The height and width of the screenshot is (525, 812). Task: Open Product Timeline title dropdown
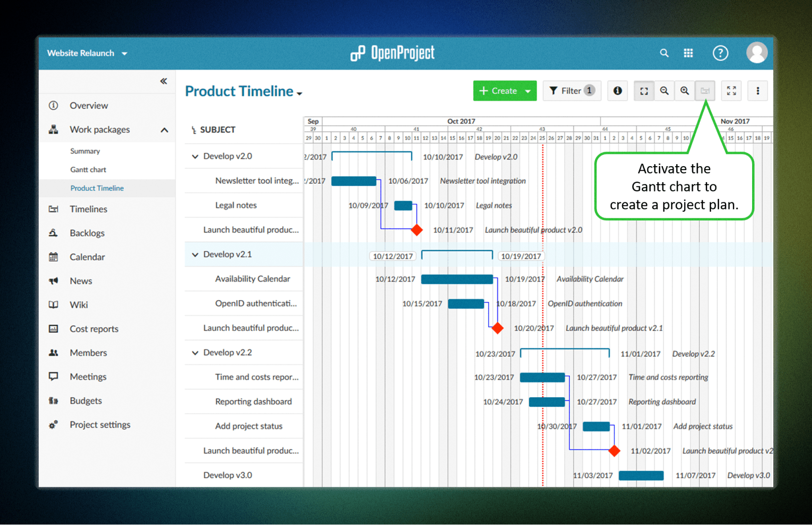tap(244, 91)
